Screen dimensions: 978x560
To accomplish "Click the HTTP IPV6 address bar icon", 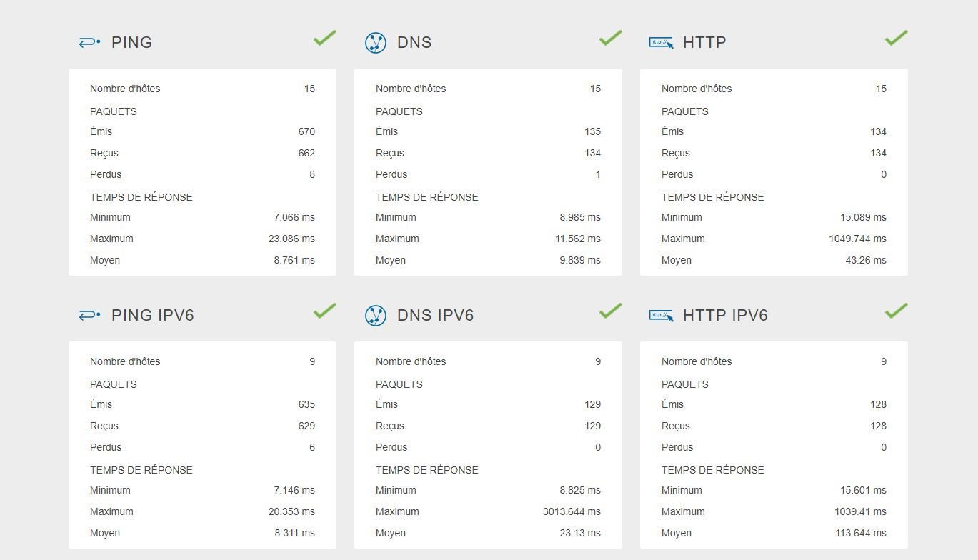I will coord(661,316).
